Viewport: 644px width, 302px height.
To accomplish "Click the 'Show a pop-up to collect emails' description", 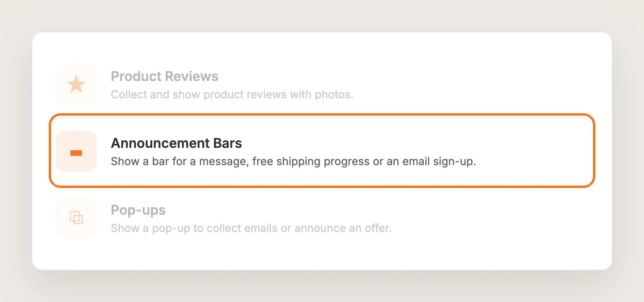I will (251, 228).
